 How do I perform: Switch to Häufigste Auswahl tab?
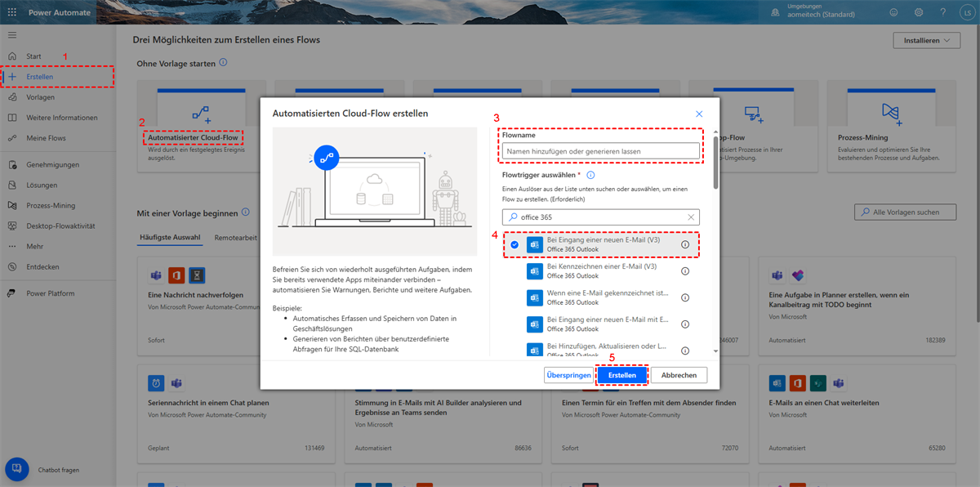click(x=169, y=238)
